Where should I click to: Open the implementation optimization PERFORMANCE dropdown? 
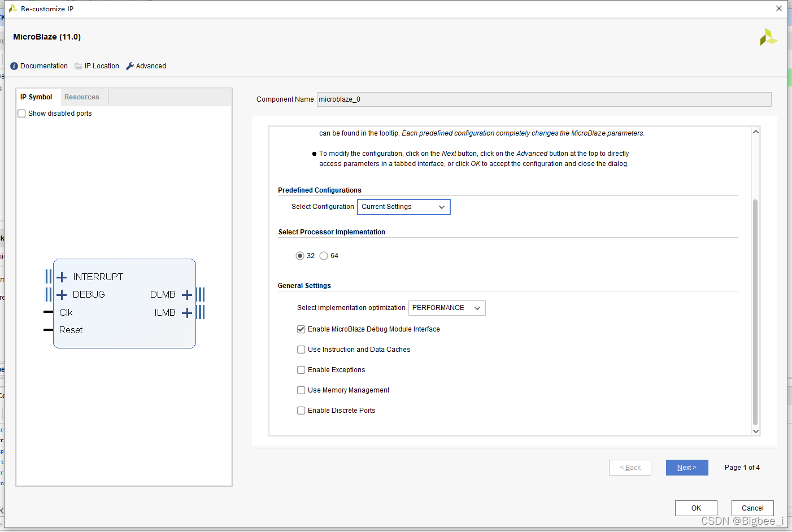447,308
